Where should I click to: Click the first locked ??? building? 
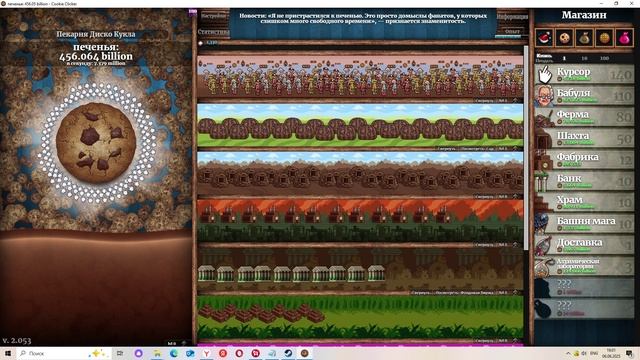pyautogui.click(x=584, y=287)
